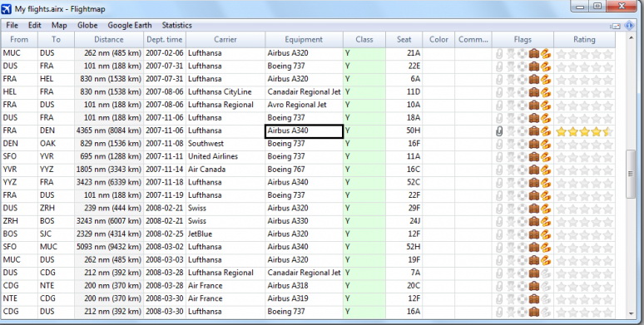Click the Lufthansa CityLine carrier cell

[225, 92]
